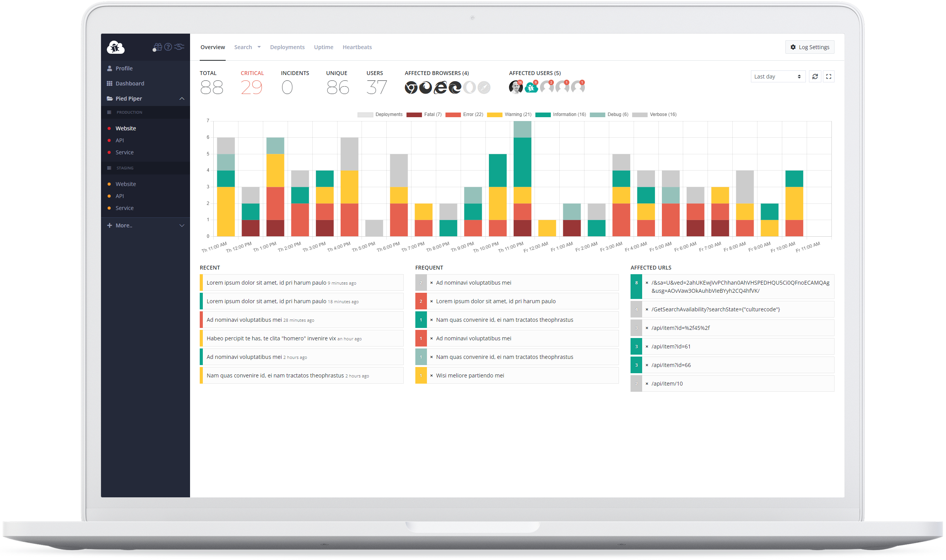Click the handshake icon next to help
The width and height of the screenshot is (946, 560).
[x=178, y=47]
